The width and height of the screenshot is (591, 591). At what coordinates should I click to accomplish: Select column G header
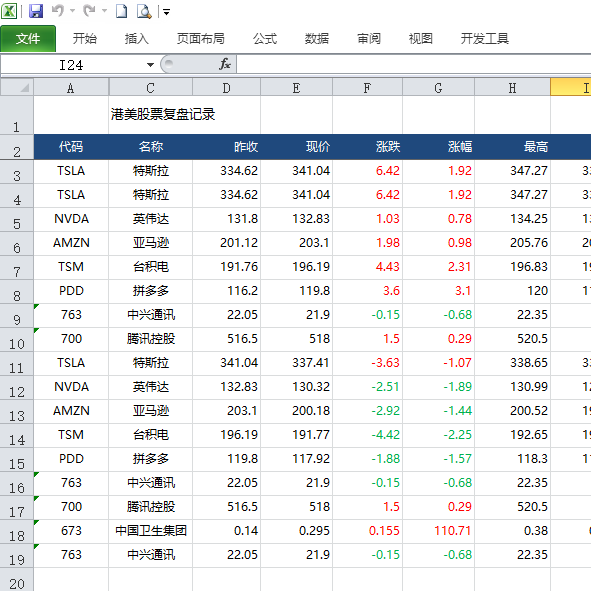(x=438, y=87)
